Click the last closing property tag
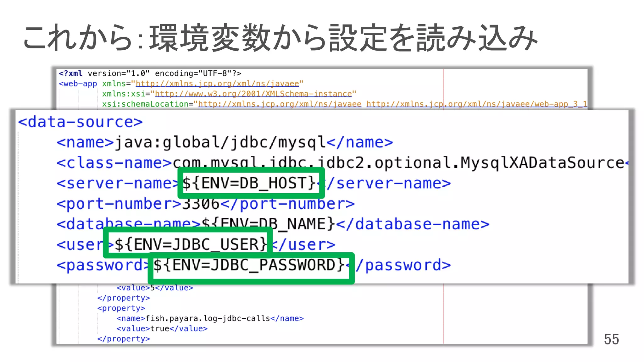The height and width of the screenshot is (362, 644). (123, 339)
